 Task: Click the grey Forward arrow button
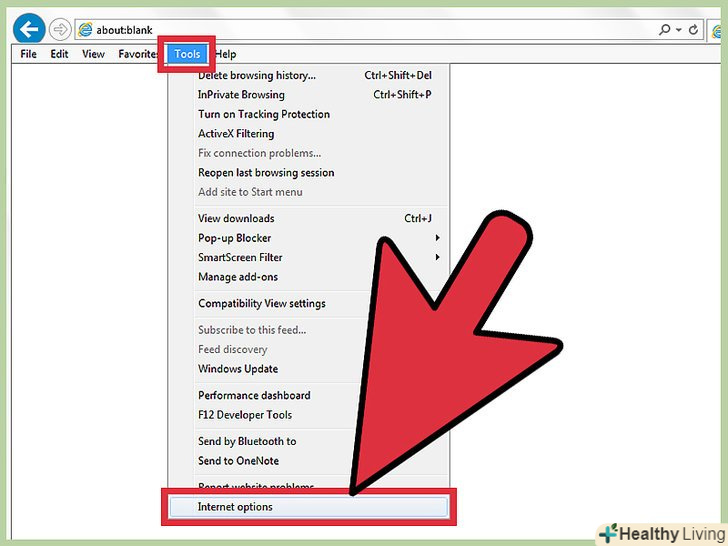tap(60, 30)
